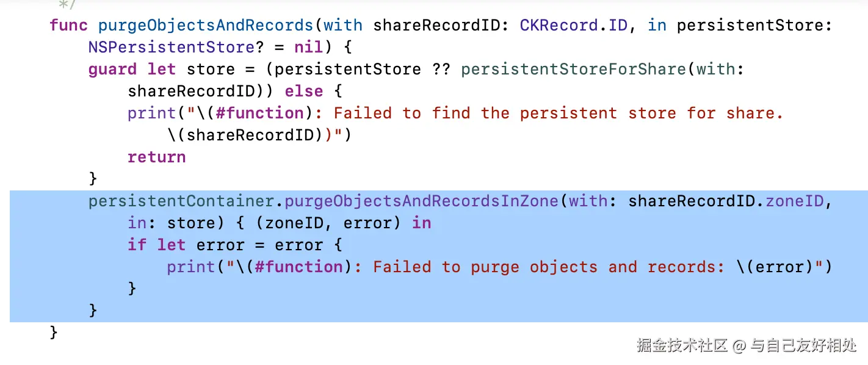The height and width of the screenshot is (365, 868).
Task: Click the return keyword
Action: tap(156, 157)
